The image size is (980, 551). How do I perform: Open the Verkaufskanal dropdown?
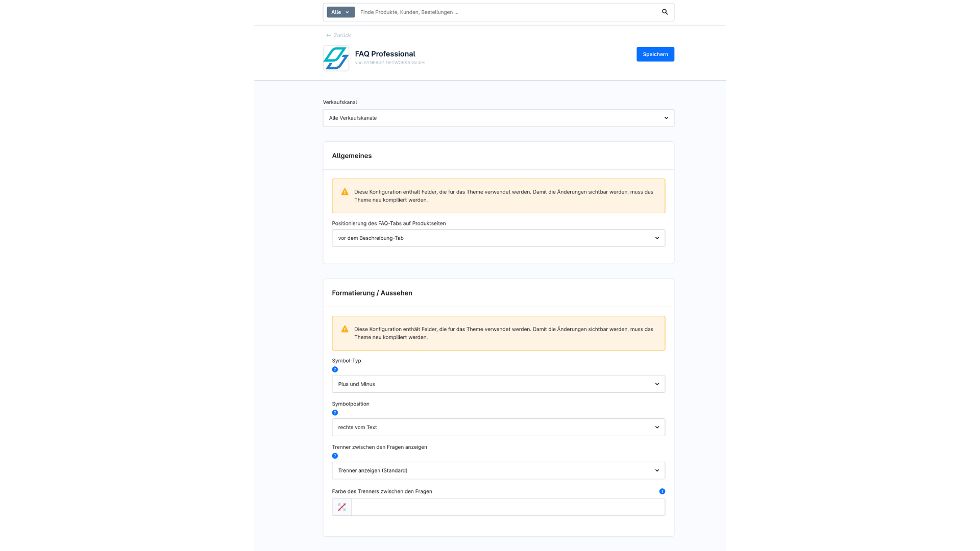[x=498, y=118]
